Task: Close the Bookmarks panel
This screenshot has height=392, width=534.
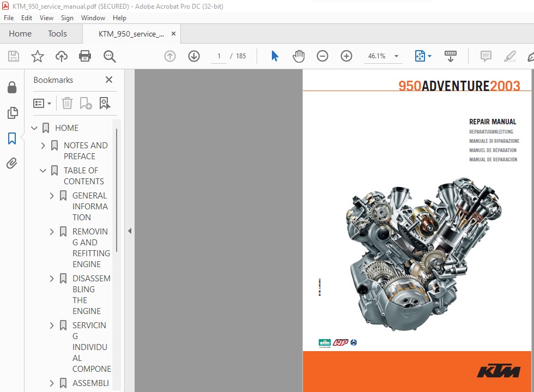Action: (x=109, y=80)
